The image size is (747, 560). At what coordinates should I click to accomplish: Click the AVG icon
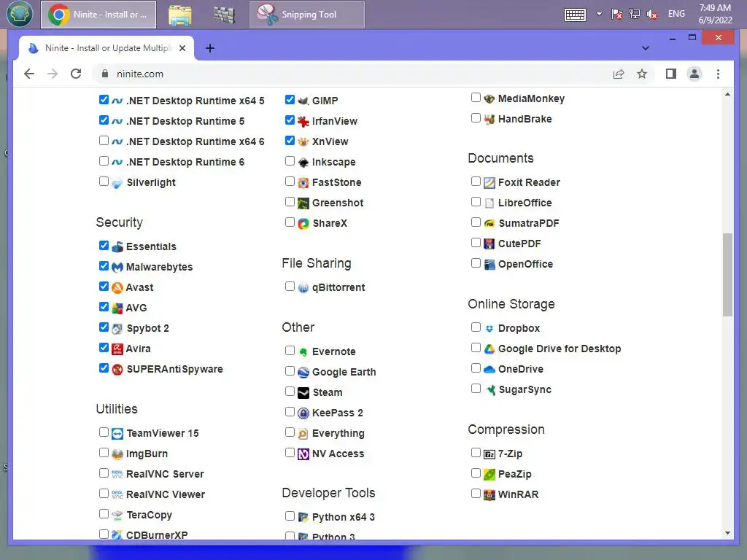117,308
